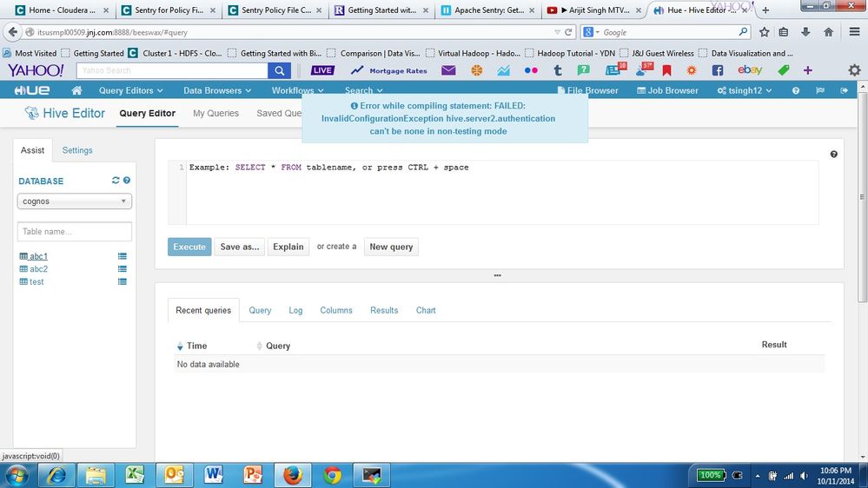Open Query Editors dropdown menu
The width and height of the screenshot is (868, 488).
click(130, 90)
